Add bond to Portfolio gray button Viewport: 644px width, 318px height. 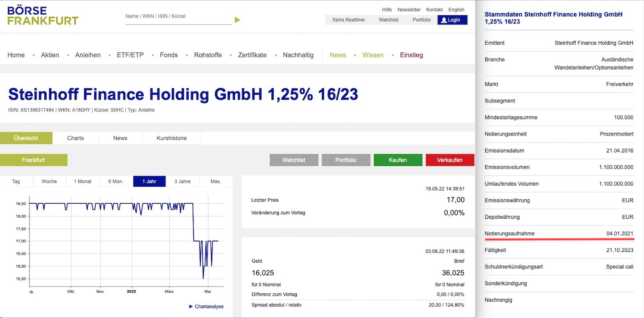point(346,160)
